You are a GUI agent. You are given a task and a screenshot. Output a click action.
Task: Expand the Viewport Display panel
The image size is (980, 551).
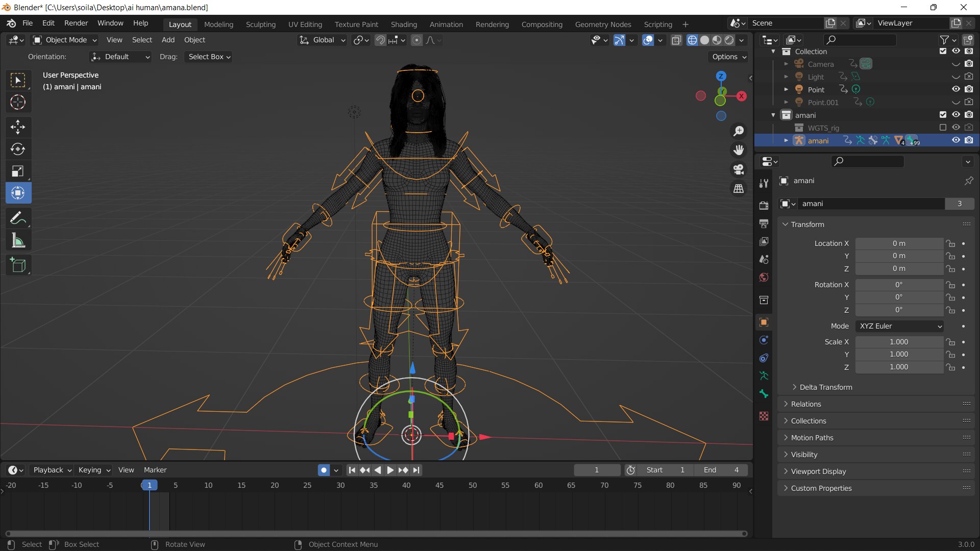[x=876, y=471]
